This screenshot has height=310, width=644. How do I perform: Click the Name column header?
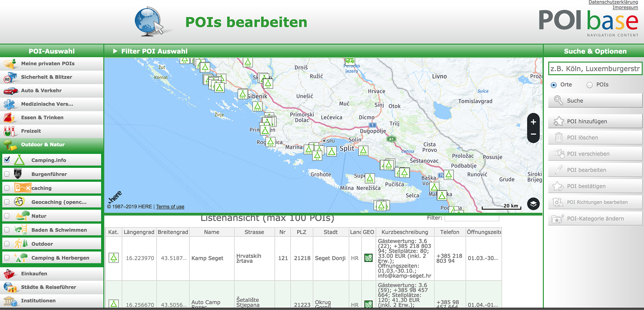[x=212, y=232]
